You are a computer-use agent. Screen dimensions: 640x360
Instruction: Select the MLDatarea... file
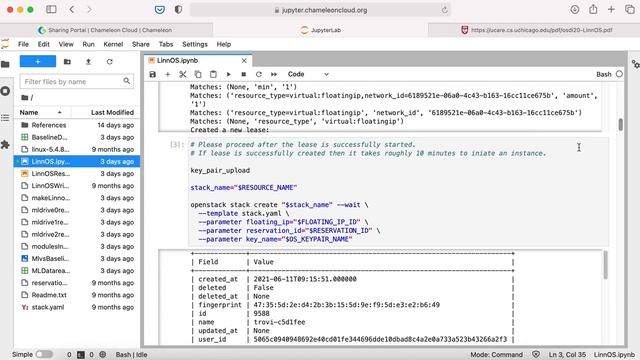click(x=77, y=271)
